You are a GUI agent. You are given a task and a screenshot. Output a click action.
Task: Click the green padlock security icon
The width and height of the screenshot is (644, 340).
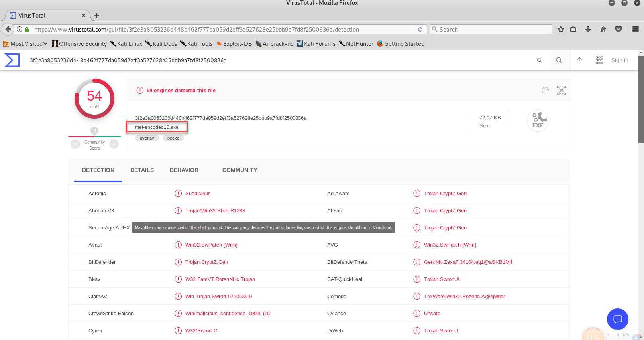coord(27,29)
